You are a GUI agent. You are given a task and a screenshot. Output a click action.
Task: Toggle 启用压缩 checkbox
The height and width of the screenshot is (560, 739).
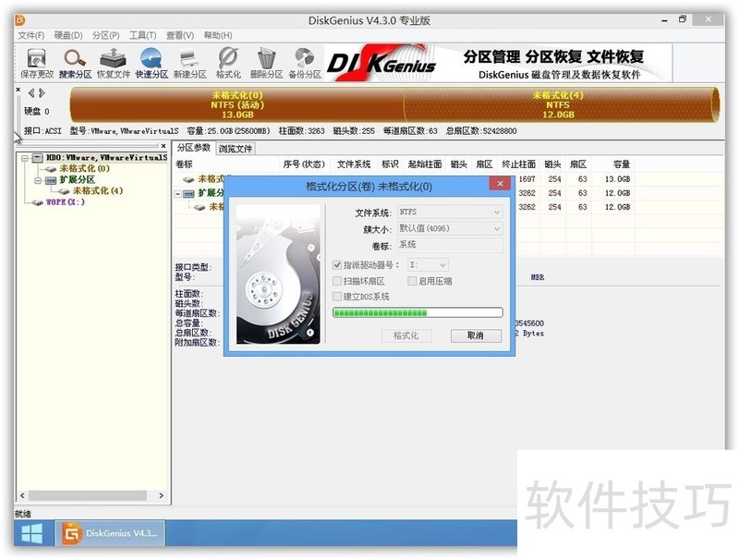[x=412, y=282]
